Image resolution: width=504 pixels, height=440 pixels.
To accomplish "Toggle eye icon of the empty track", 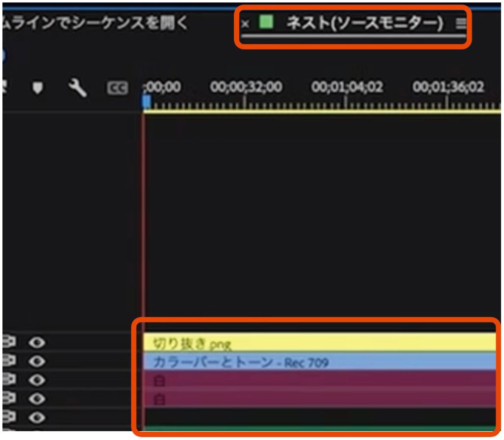I will click(36, 417).
